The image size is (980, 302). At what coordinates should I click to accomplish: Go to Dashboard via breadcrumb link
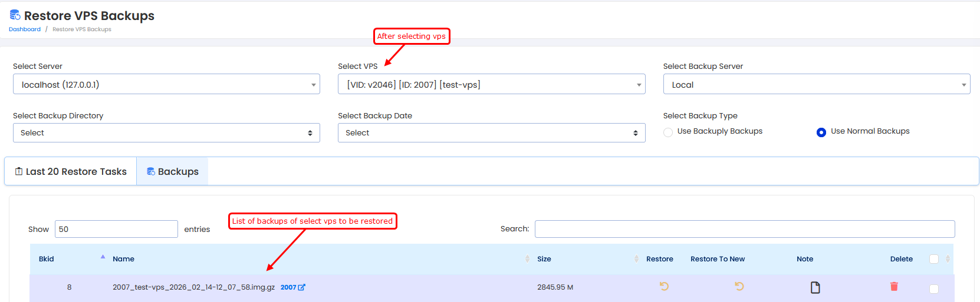click(25, 29)
